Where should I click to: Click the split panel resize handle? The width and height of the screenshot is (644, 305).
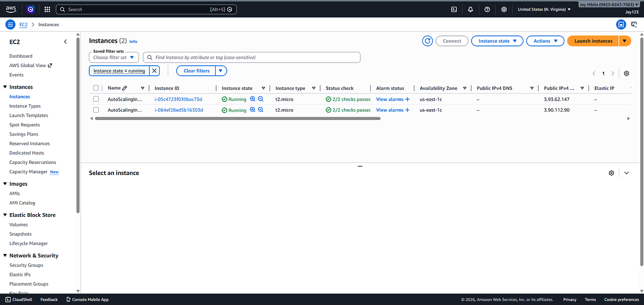[360, 166]
